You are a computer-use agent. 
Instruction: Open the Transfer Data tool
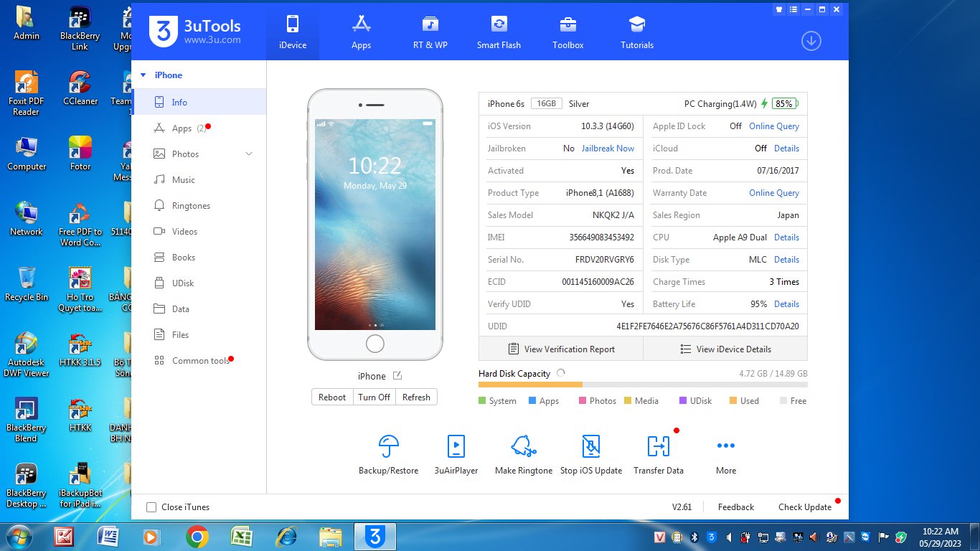658,447
